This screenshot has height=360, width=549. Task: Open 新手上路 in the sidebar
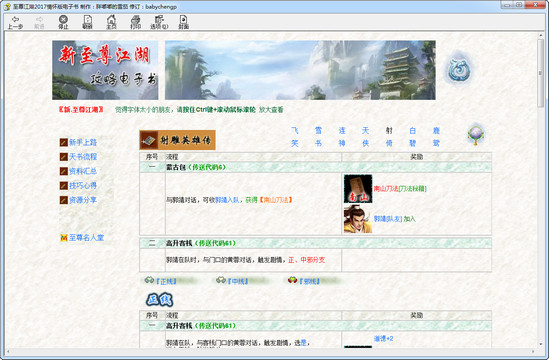pyautogui.click(x=83, y=142)
